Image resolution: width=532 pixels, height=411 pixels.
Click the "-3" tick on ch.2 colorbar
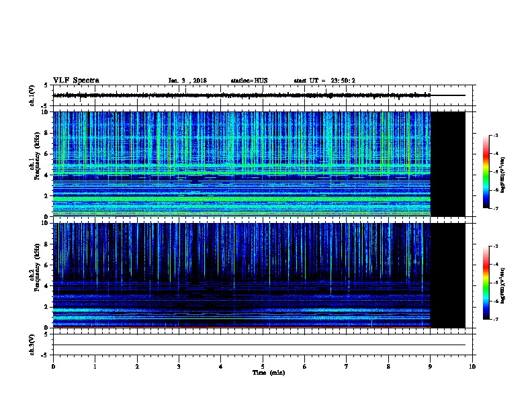coord(496,246)
